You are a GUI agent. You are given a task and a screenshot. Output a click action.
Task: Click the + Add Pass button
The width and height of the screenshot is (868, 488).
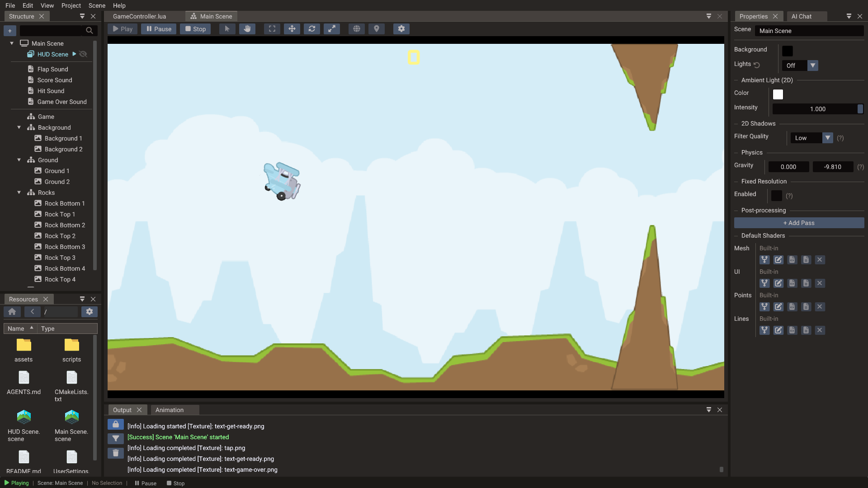799,223
